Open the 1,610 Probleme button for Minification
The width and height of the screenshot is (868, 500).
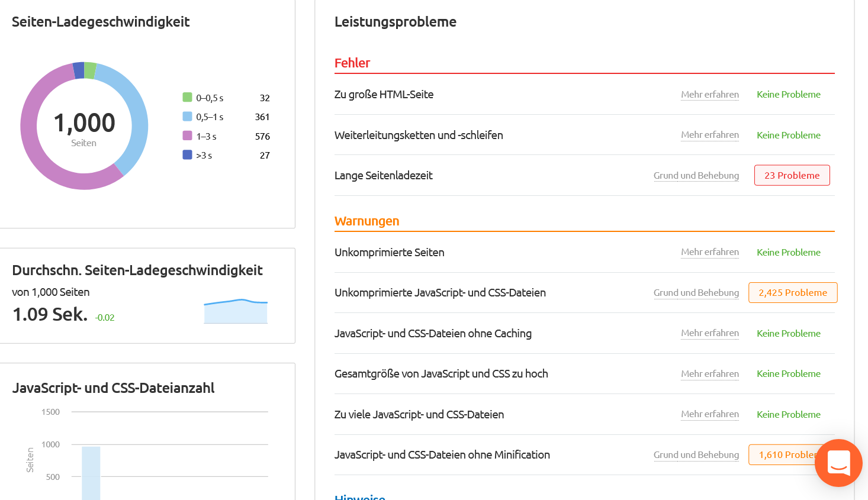click(x=782, y=454)
